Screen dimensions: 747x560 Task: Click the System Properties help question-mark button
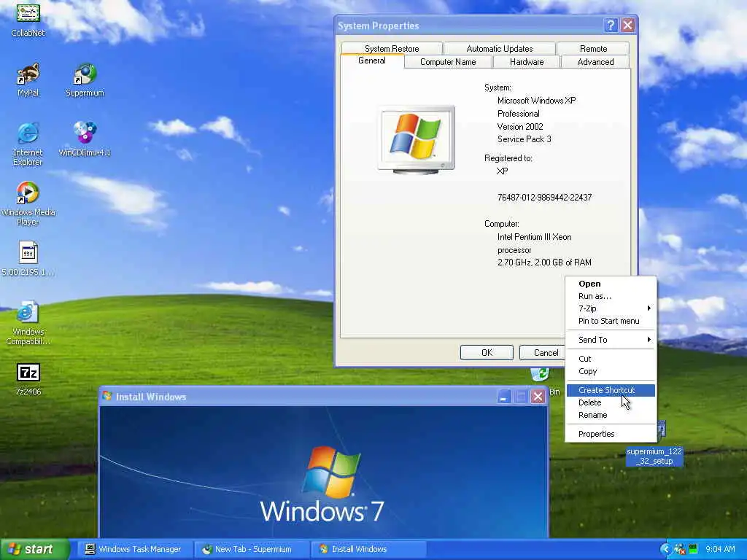[611, 26]
